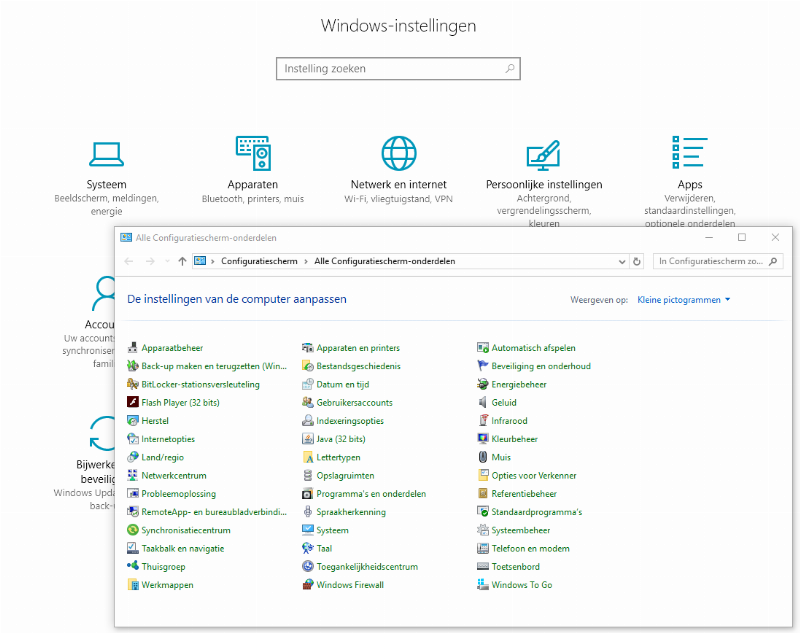This screenshot has width=800, height=633.
Task: Open the recent locations dropdown arrow
Action: (x=167, y=261)
